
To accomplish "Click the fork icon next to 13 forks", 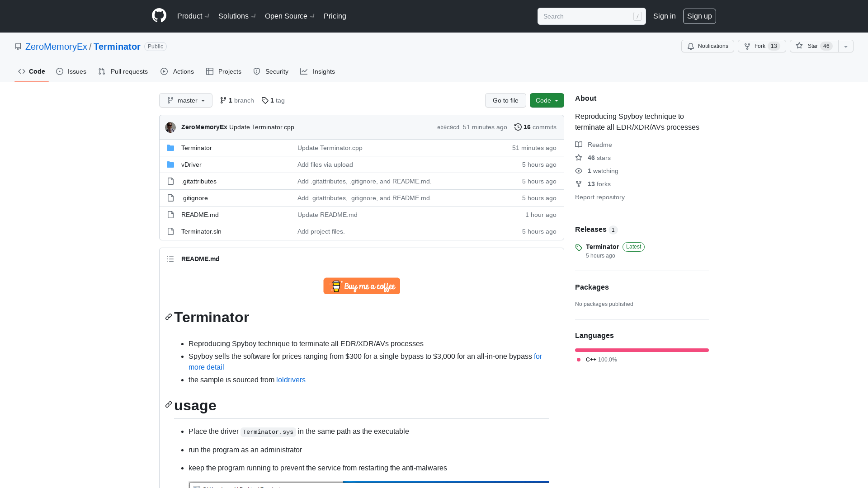I will click(x=579, y=184).
